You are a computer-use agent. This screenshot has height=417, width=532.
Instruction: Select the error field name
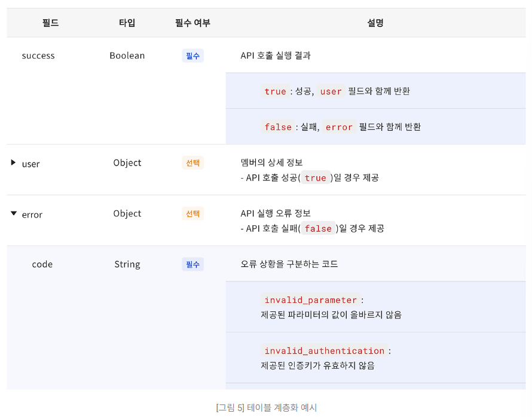[32, 214]
